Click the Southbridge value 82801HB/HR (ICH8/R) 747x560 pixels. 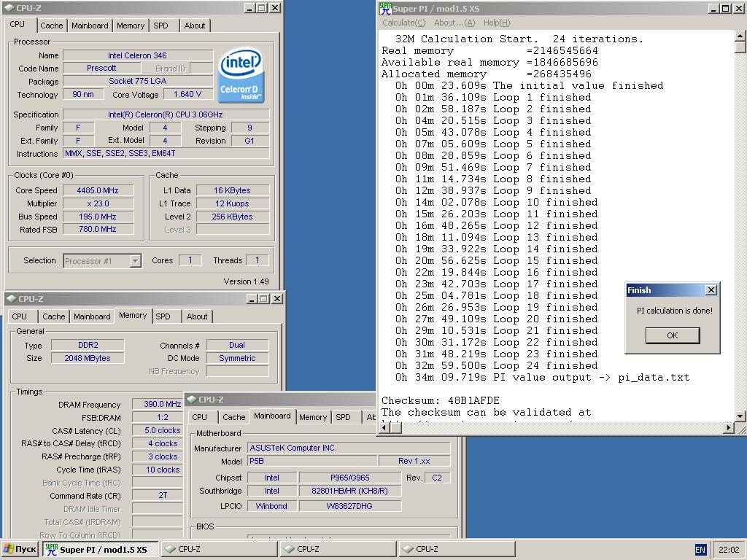(350, 491)
